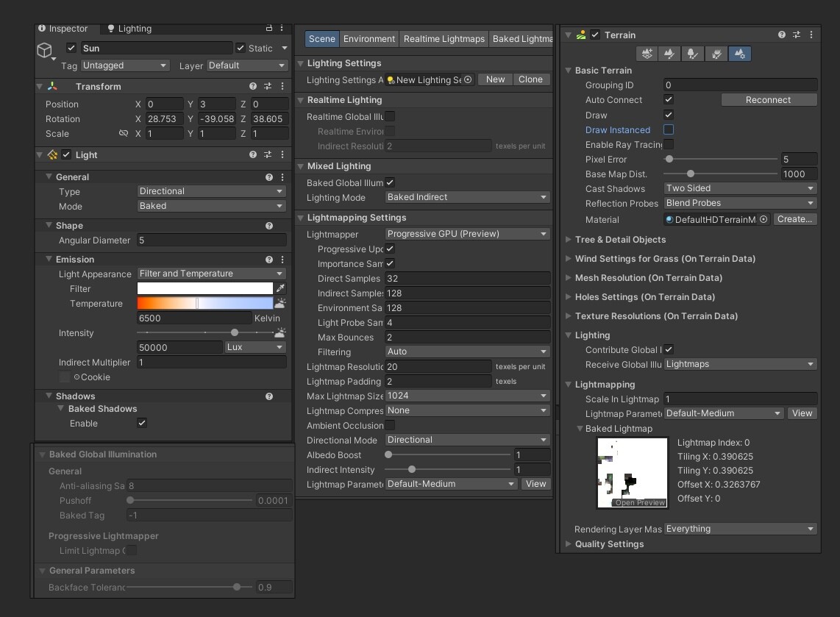
Task: Enable the Ambient Occlusion checkbox
Action: 390,425
